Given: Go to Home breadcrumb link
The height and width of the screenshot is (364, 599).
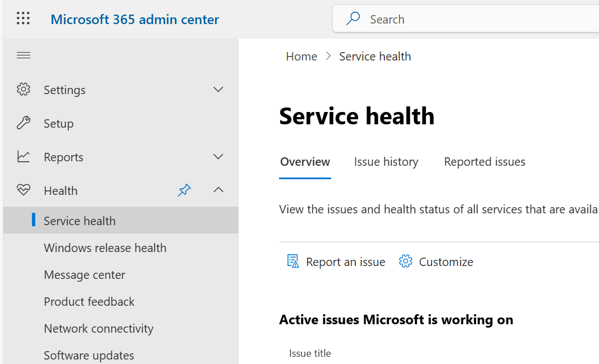Looking at the screenshot, I should [301, 57].
